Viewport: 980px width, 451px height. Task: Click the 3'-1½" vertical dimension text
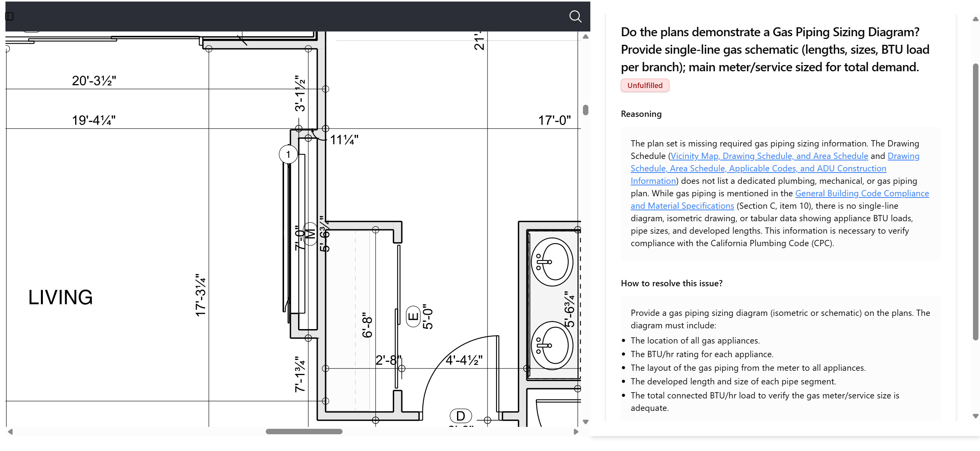coord(300,93)
